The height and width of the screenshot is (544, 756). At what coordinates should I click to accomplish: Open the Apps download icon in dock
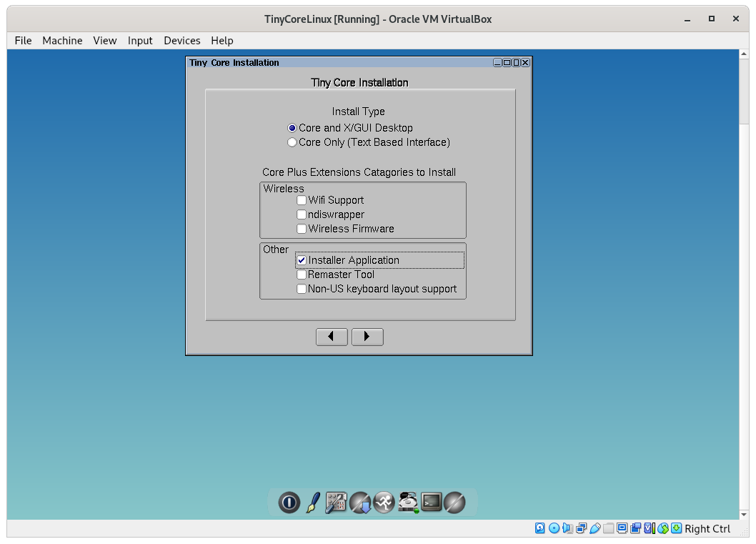(360, 503)
